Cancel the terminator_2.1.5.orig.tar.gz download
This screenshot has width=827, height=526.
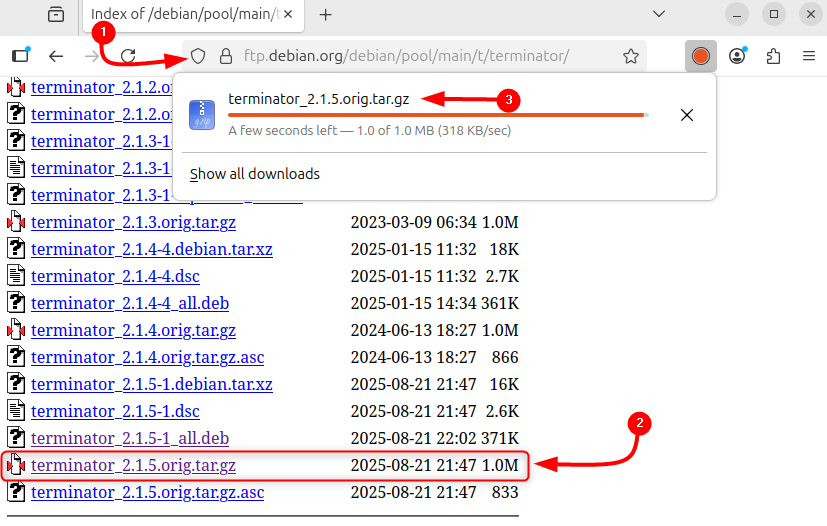[686, 115]
